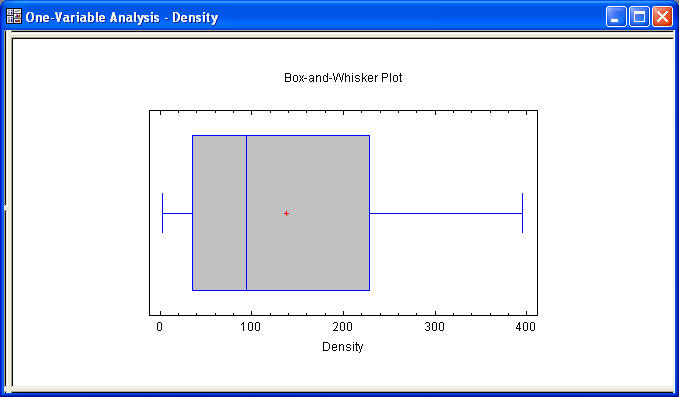679x397 pixels.
Task: Click the left whisker end cap
Action: click(x=162, y=213)
